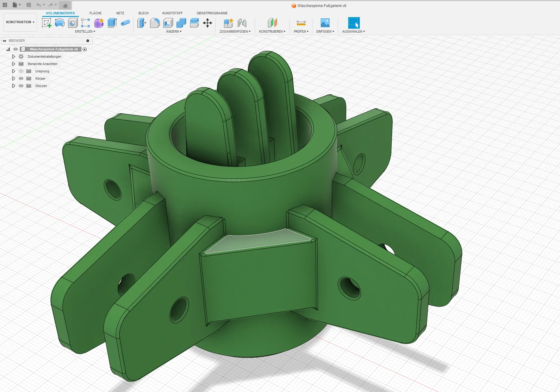Click the Joint tool icon

242,23
